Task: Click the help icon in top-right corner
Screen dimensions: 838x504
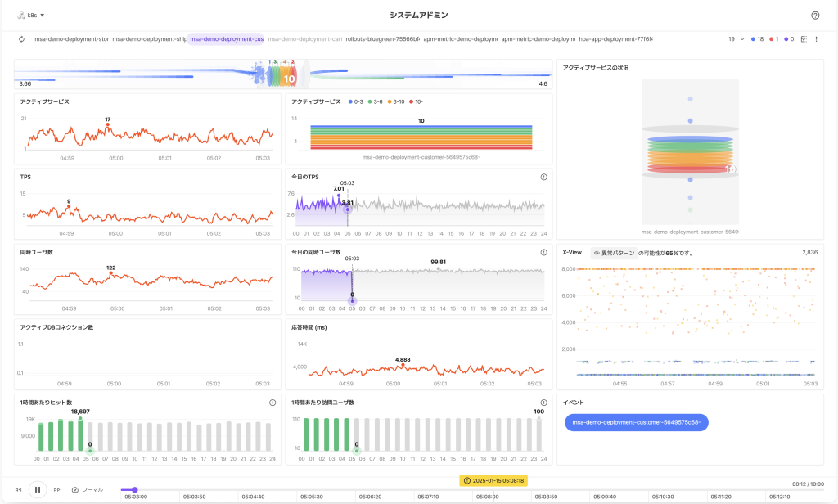Action: (x=815, y=15)
